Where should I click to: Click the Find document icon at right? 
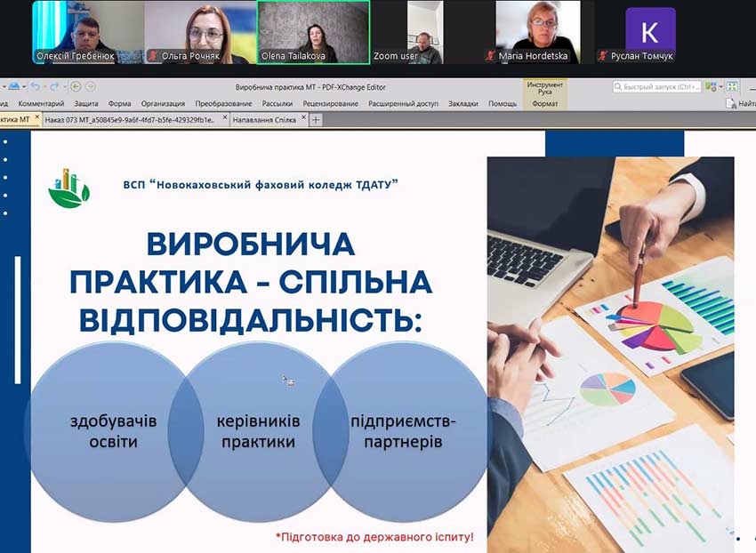click(x=733, y=104)
